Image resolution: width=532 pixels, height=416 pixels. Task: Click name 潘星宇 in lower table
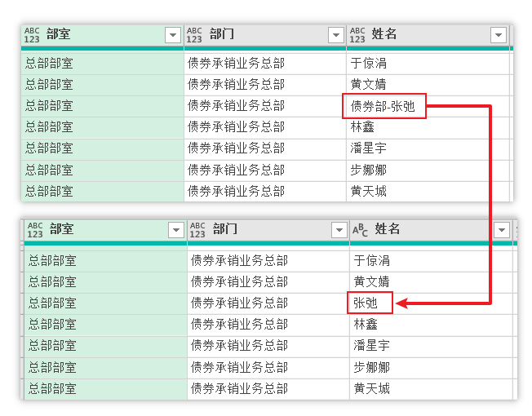[x=372, y=346]
